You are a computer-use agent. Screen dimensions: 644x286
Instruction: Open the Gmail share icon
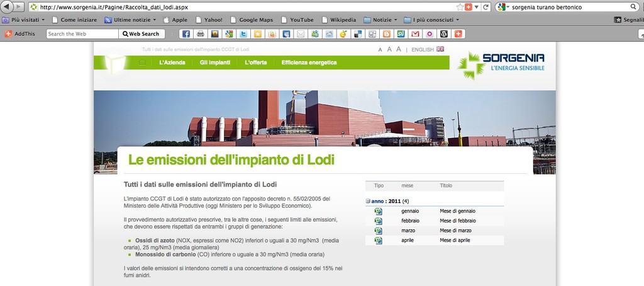tap(414, 34)
